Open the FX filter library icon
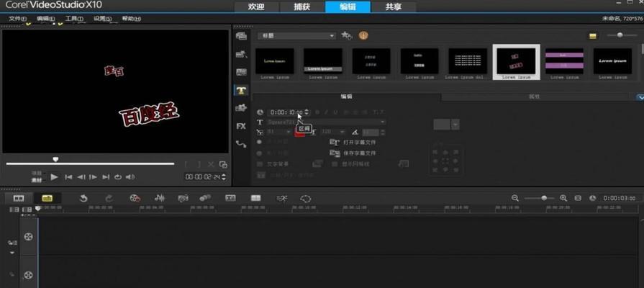The width and height of the screenshot is (644, 288). [241, 126]
